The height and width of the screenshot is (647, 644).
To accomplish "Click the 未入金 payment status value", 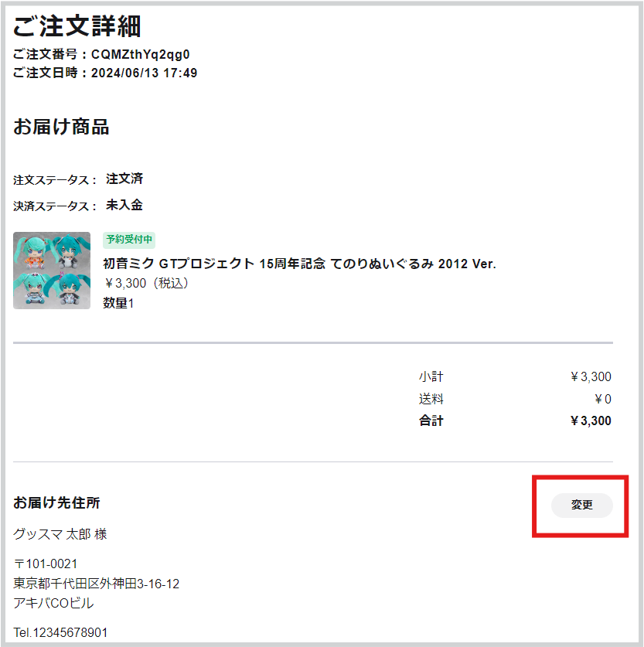I will 124,206.
